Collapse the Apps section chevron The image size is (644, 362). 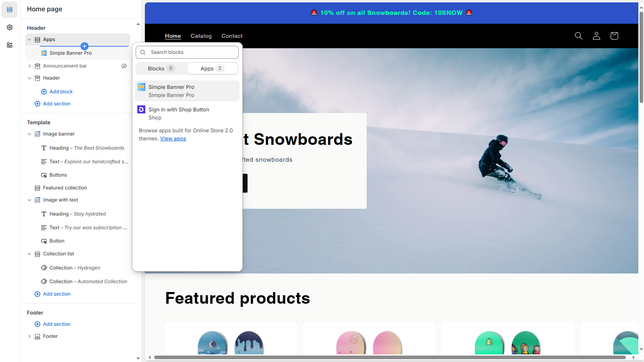(x=29, y=39)
